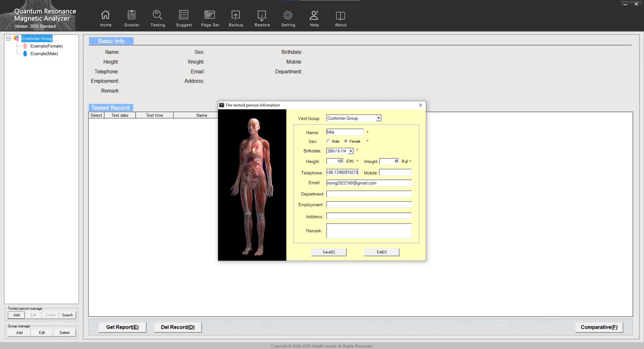Image resolution: width=644 pixels, height=349 pixels.
Task: Open Page Set icon
Action: (210, 15)
